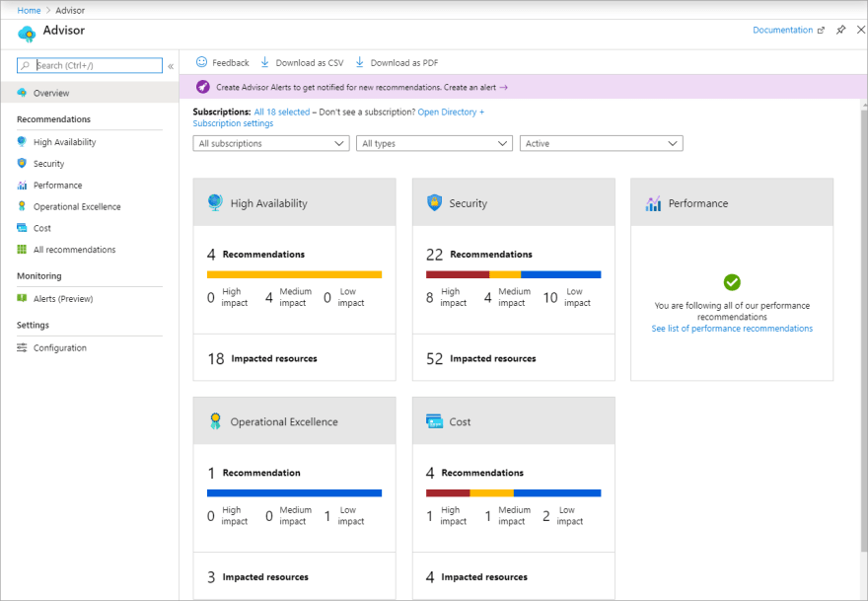Screen dimensions: 868x601
Task: Click the Overview icon in sidebar
Action: pos(22,93)
